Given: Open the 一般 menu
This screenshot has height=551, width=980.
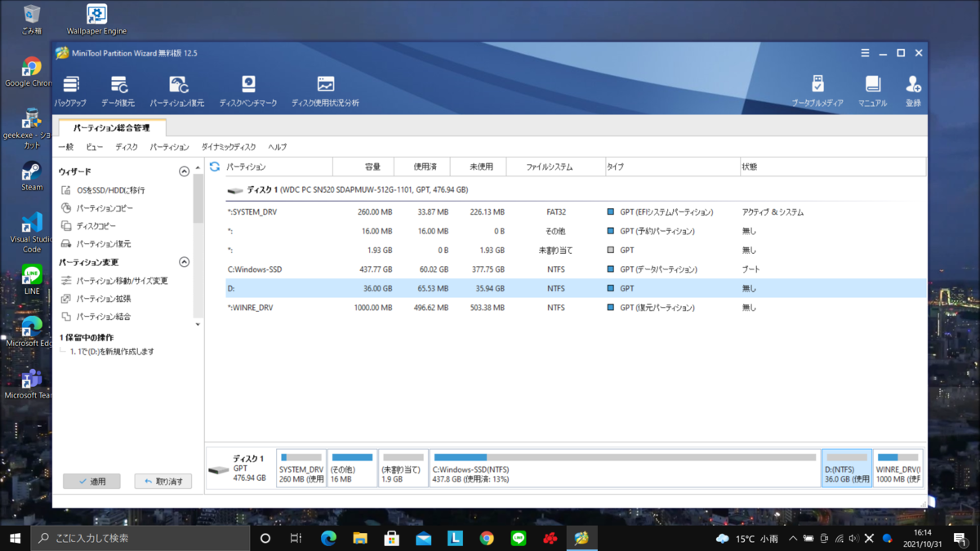Looking at the screenshot, I should coord(66,147).
